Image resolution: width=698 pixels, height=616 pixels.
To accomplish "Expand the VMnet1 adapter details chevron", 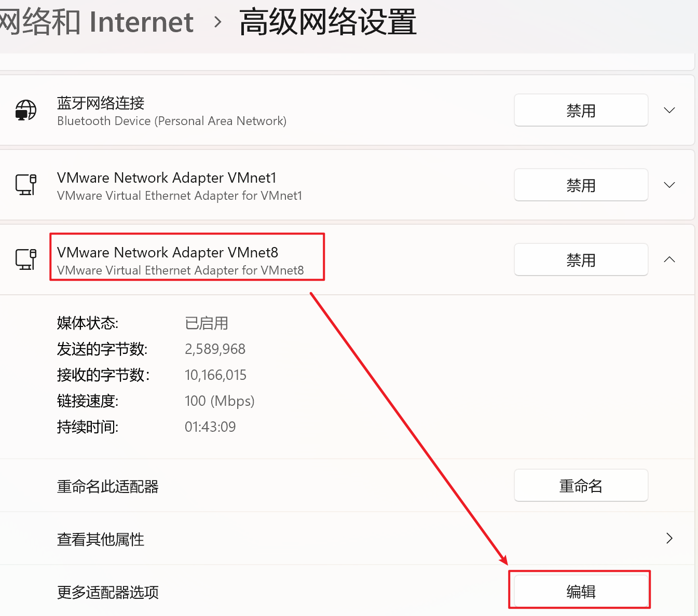I will 669,185.
